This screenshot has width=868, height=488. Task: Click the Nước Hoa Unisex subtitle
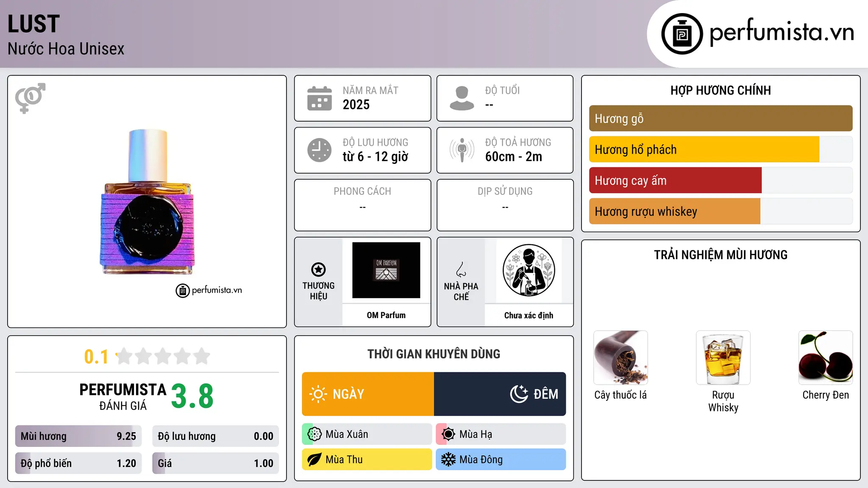[x=66, y=49]
